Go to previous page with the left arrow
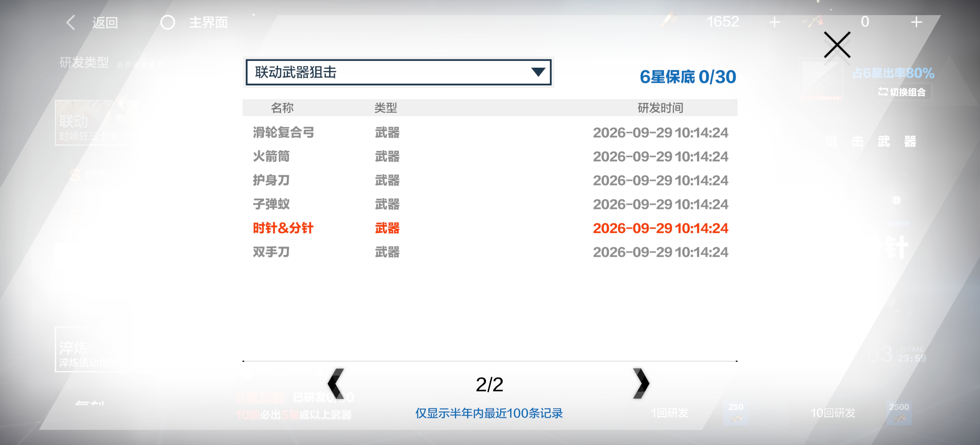The image size is (980, 445). [x=336, y=384]
